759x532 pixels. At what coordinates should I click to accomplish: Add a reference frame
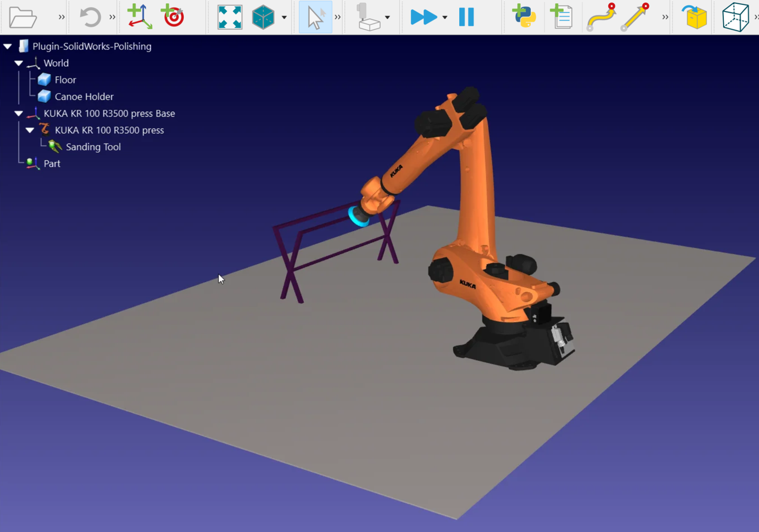[x=139, y=17]
